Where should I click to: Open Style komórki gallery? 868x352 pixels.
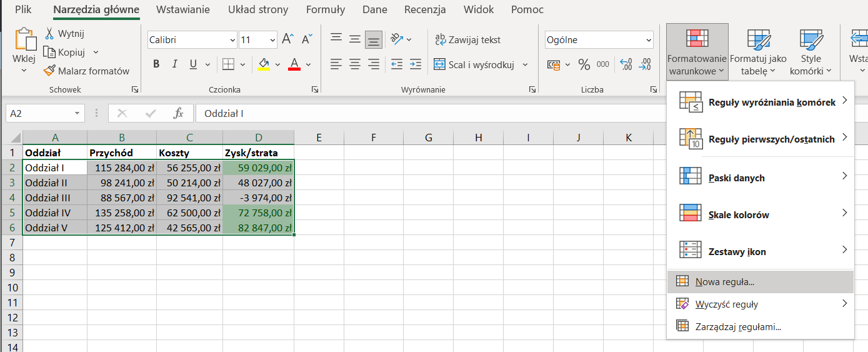(x=811, y=53)
